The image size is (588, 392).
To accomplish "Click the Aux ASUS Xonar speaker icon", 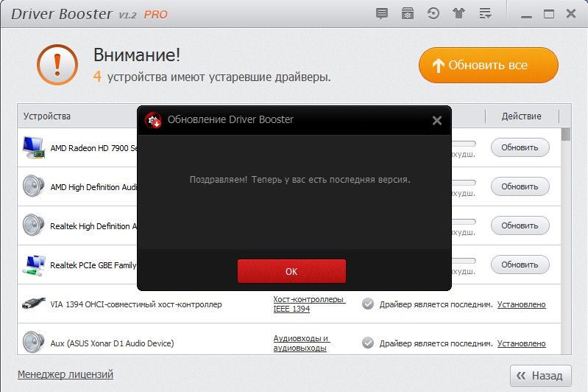I will pyautogui.click(x=33, y=342).
